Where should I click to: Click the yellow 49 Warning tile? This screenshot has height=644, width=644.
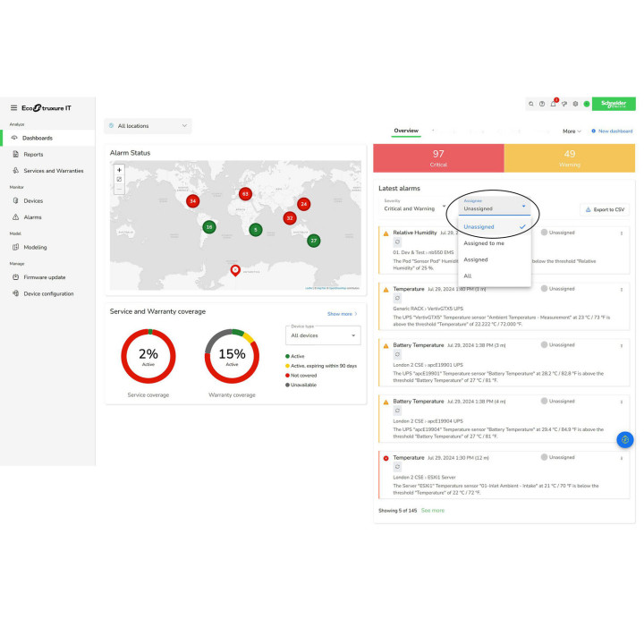pos(569,158)
